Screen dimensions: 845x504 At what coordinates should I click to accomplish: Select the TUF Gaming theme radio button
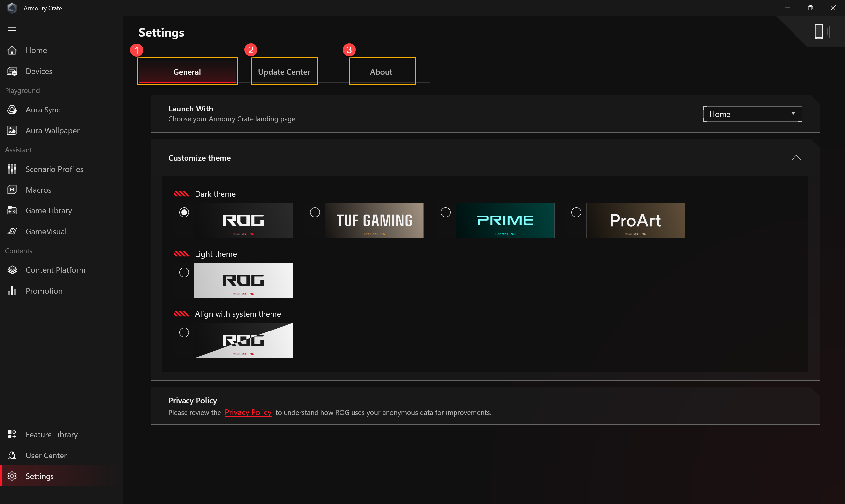coord(315,212)
